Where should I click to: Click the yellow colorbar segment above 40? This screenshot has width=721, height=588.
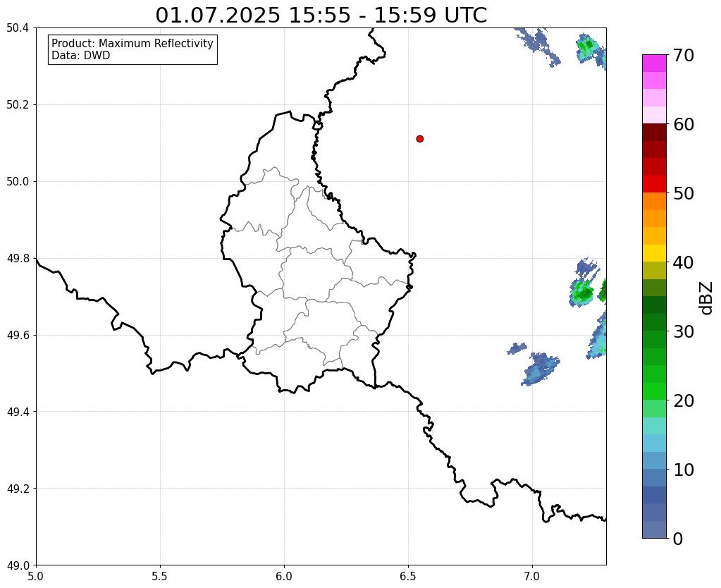coord(654,253)
